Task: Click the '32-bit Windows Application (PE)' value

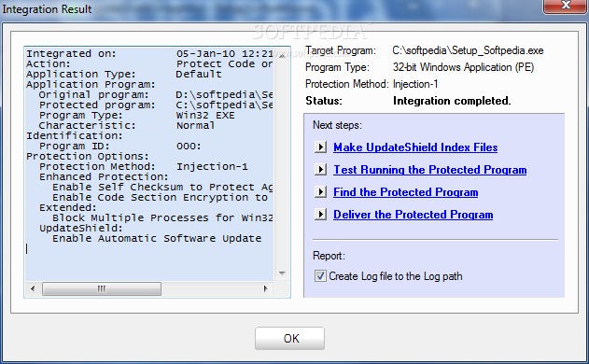Action: [x=464, y=67]
